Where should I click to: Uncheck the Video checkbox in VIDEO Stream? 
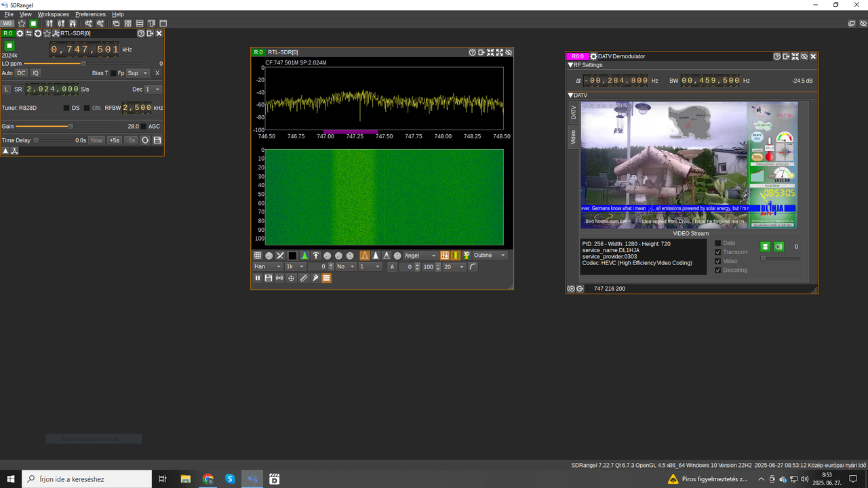click(719, 261)
